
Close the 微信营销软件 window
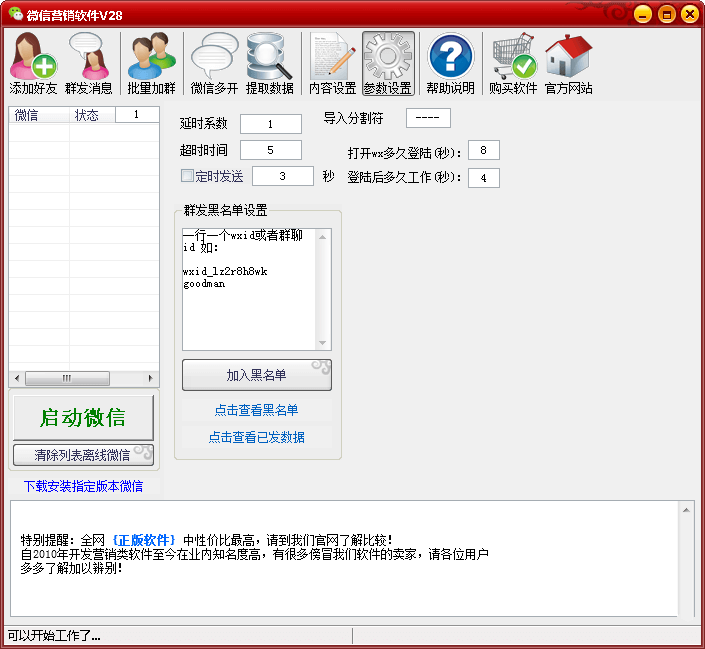pos(690,14)
